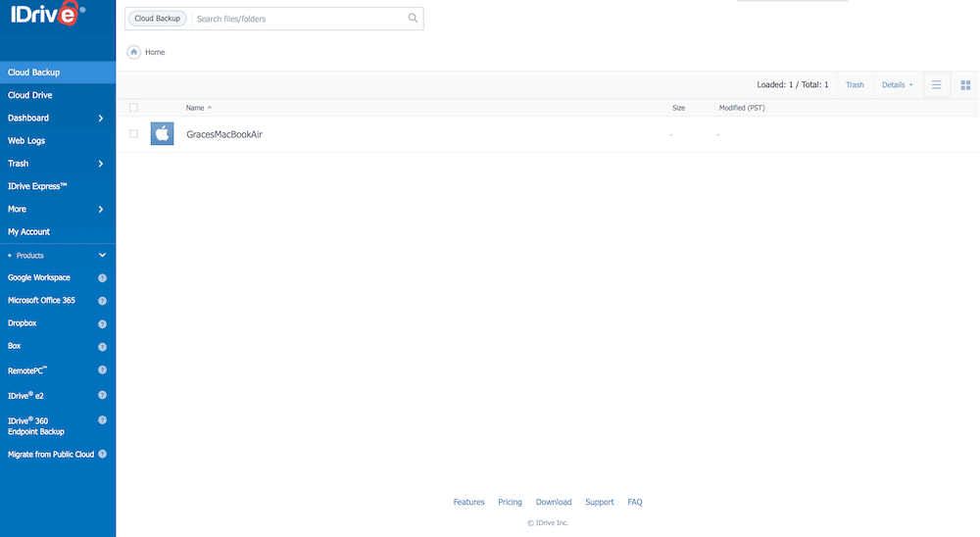Open help icon next to Dropbox
This screenshot has width=980, height=537.
point(103,323)
